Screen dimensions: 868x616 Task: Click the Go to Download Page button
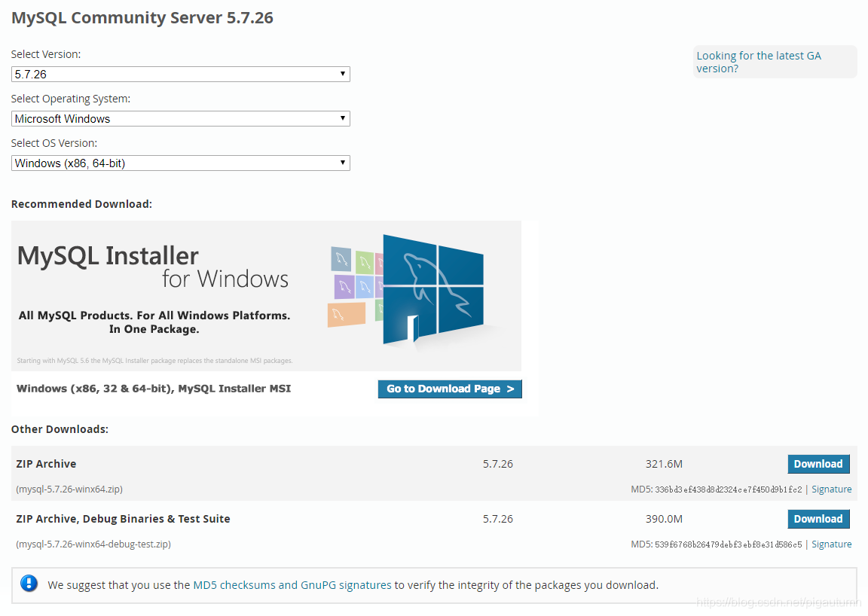pyautogui.click(x=450, y=389)
